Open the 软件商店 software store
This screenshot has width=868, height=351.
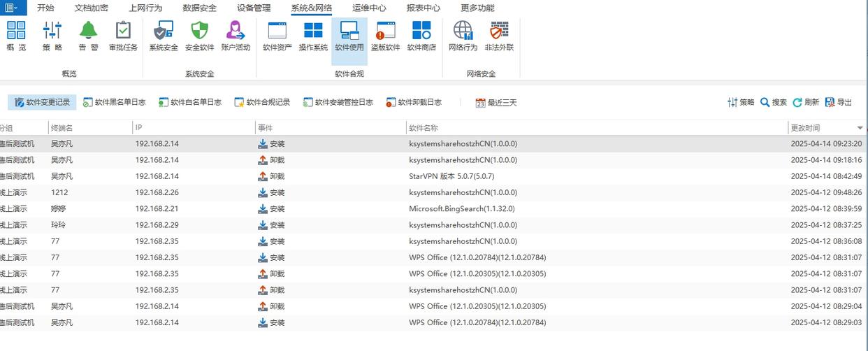(x=421, y=36)
